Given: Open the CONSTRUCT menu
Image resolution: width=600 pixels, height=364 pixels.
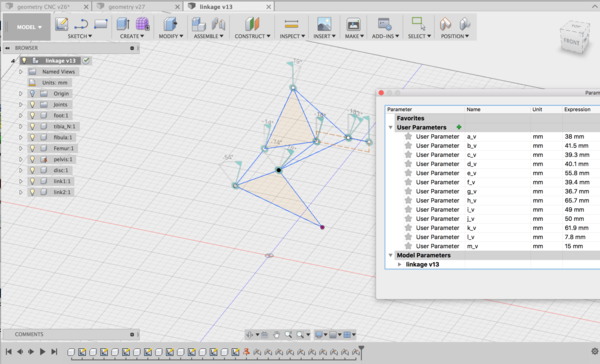Looking at the screenshot, I should tap(252, 36).
